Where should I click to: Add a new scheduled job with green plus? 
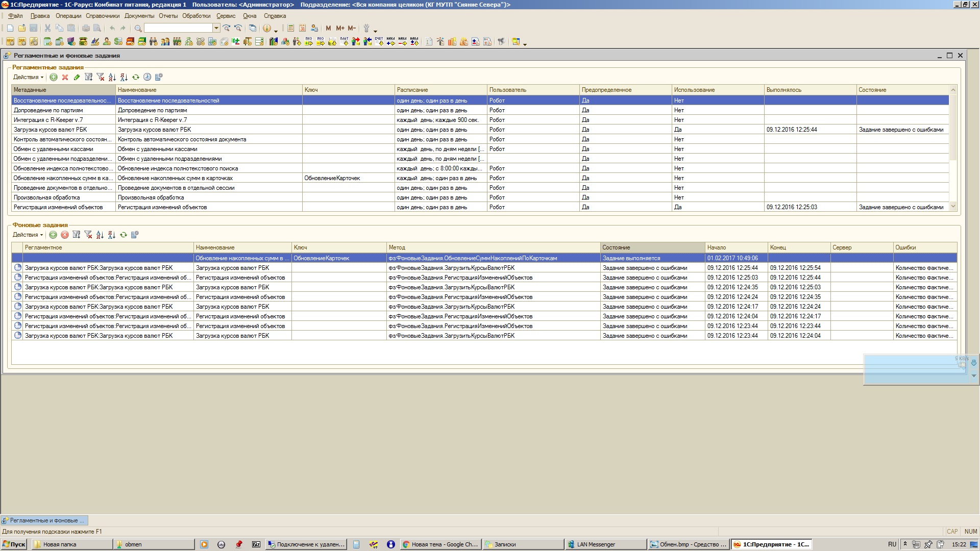click(x=53, y=77)
